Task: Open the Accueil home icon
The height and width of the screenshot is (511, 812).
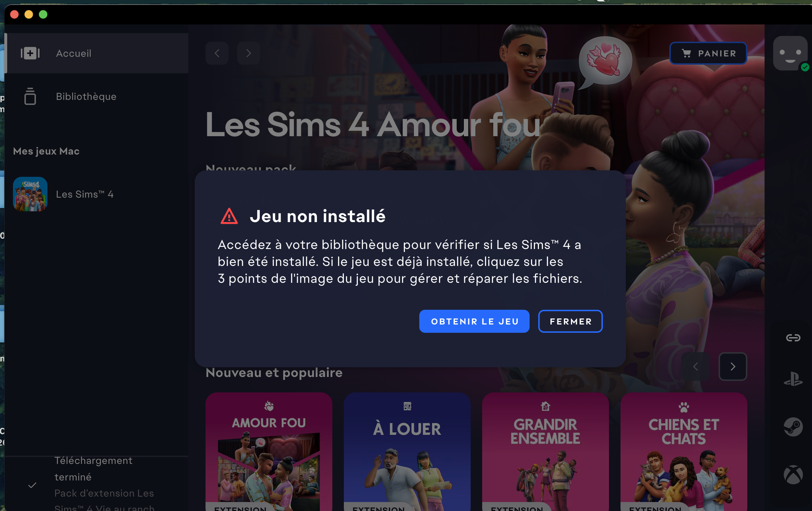Action: (x=30, y=53)
